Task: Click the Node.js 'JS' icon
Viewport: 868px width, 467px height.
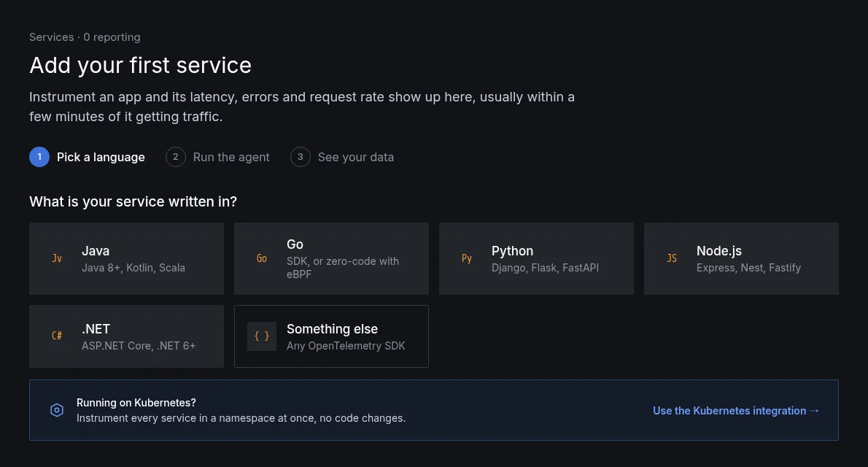Action: click(672, 259)
